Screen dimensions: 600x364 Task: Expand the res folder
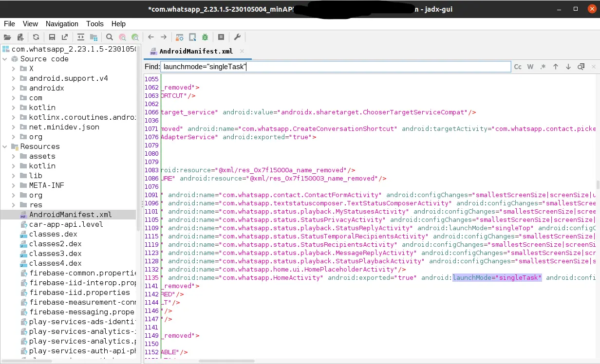click(x=14, y=205)
